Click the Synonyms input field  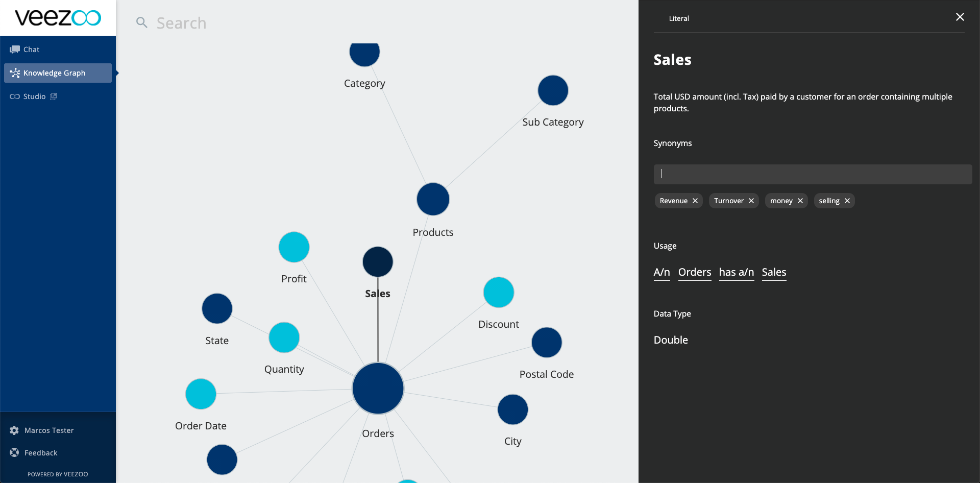[813, 174]
